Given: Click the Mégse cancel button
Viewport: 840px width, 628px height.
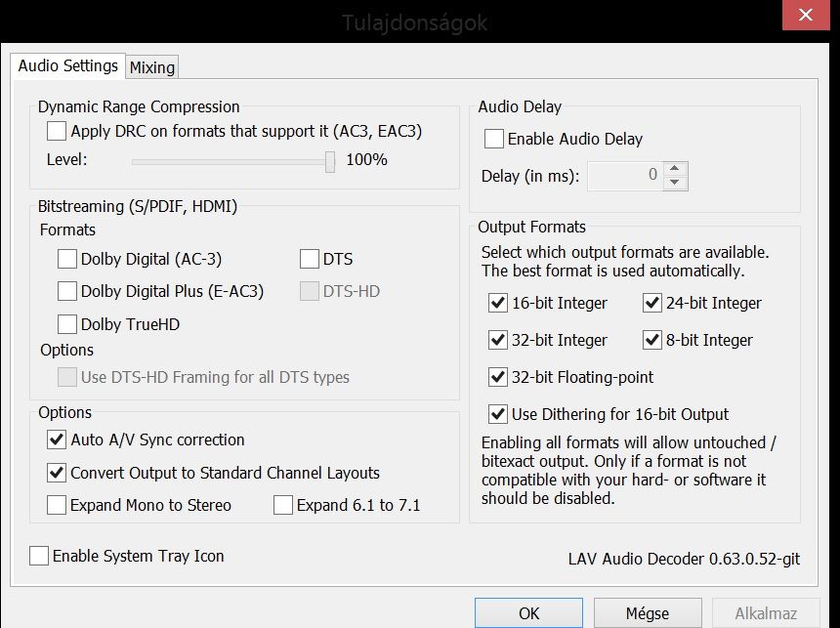Looking at the screenshot, I should coord(648,613).
